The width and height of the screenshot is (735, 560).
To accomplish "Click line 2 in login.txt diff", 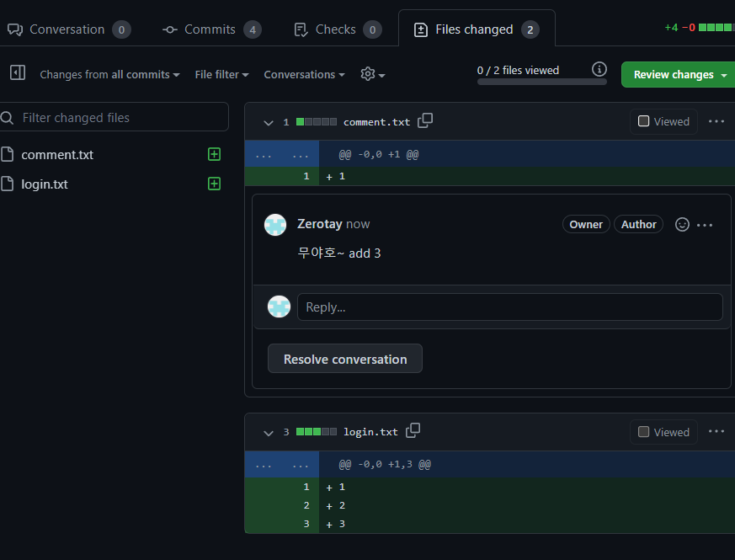I will (490, 505).
